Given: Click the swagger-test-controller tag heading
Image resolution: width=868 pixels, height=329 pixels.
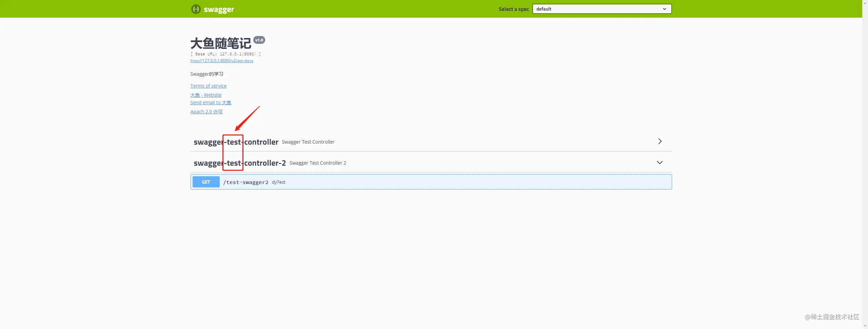Looking at the screenshot, I should pos(236,142).
